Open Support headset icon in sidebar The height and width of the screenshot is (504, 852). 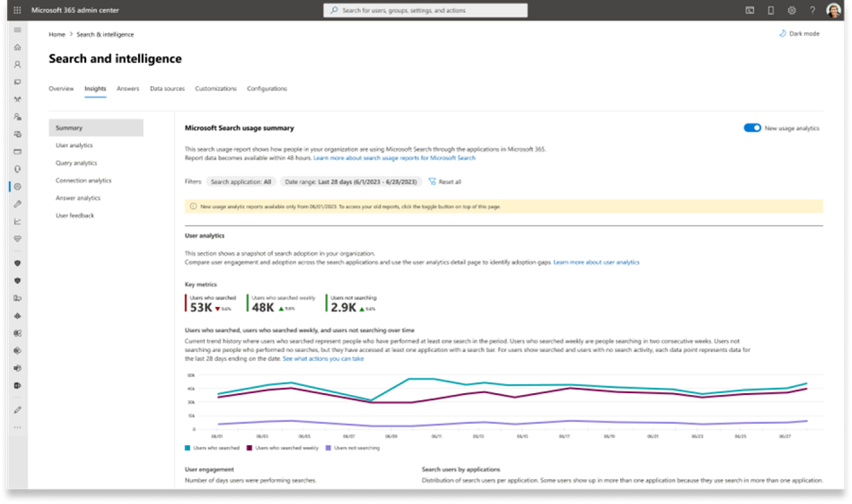pos(17,169)
